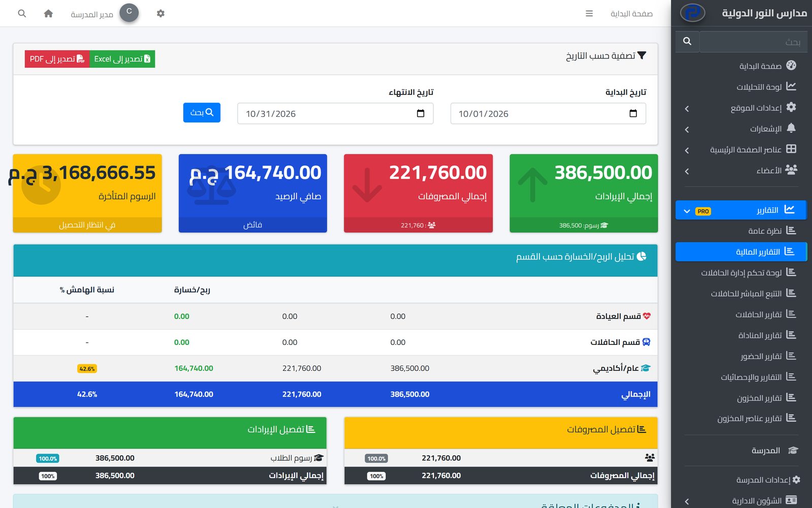
Task: Open calendar picker of start date field
Action: click(x=633, y=113)
